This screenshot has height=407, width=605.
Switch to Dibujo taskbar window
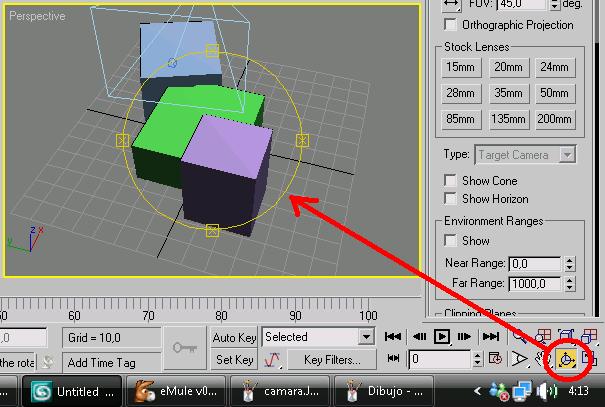point(384,392)
